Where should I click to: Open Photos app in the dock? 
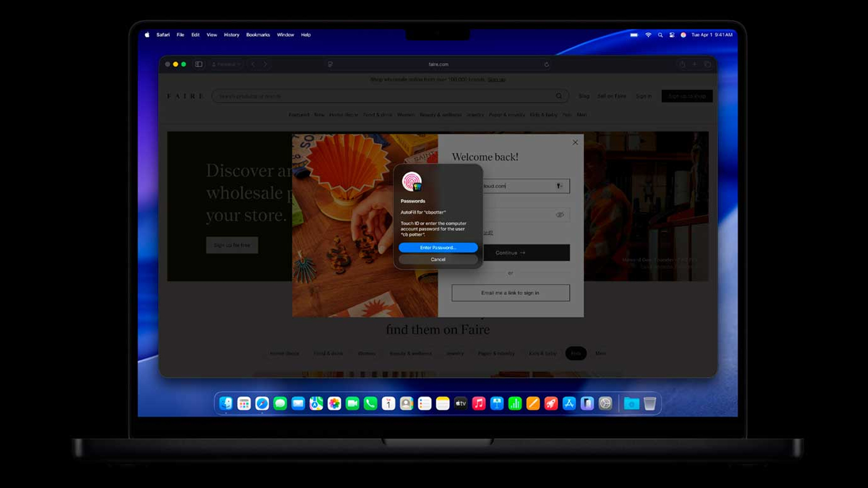[x=334, y=403]
